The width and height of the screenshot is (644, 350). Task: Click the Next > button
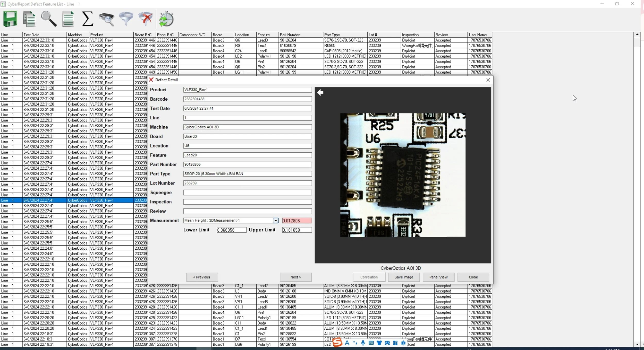tap(295, 277)
